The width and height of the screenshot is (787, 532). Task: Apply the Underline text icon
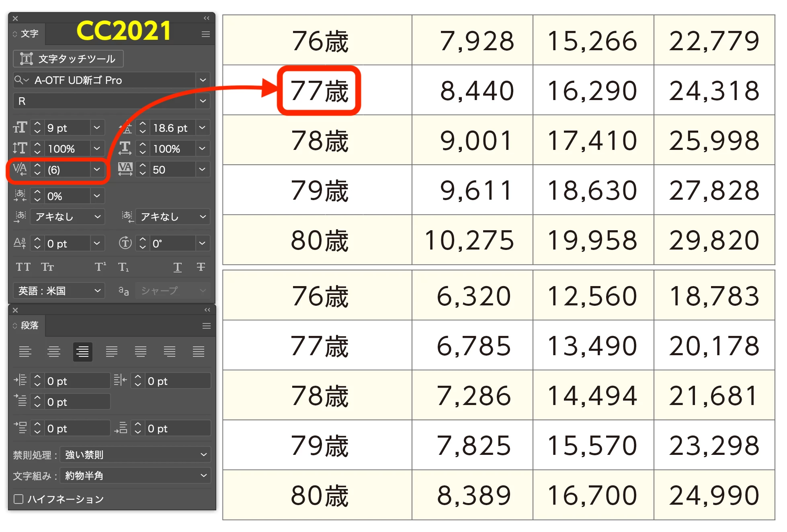pyautogui.click(x=177, y=267)
